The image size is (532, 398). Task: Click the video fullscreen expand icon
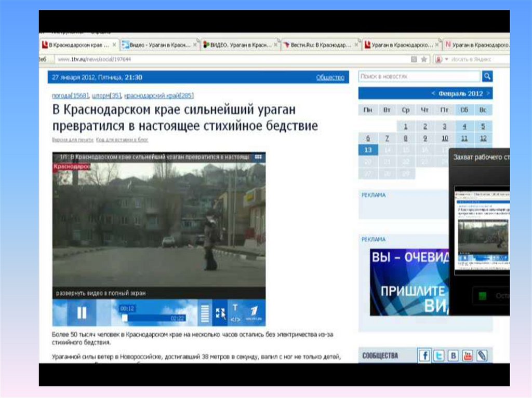coord(220,313)
